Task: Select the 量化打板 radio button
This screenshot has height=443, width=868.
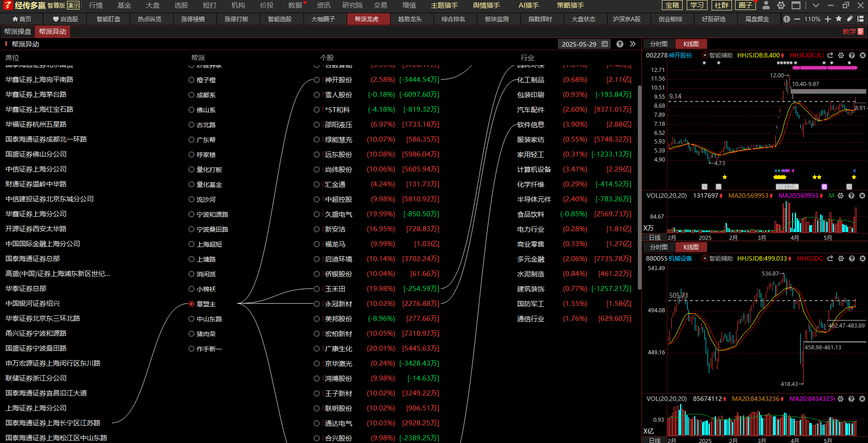Action: [191, 170]
